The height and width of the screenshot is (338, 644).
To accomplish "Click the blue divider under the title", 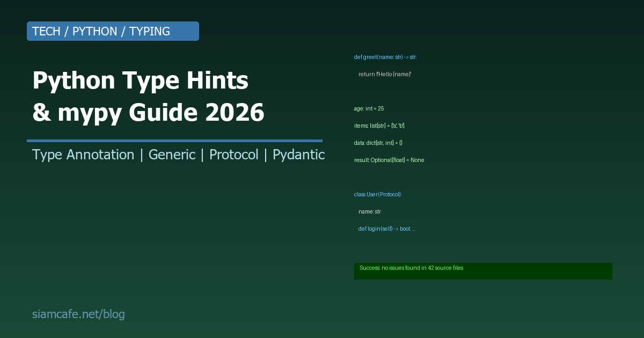I will coord(174,141).
